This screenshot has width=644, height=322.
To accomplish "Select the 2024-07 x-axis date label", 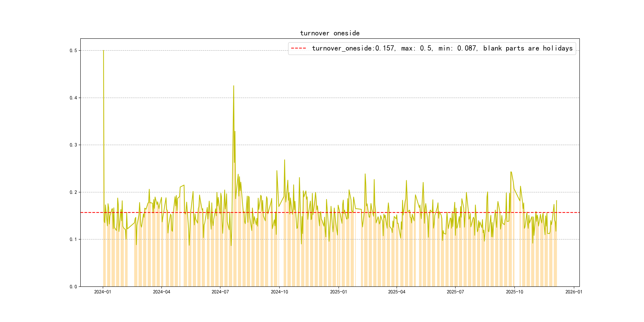I will [220, 292].
